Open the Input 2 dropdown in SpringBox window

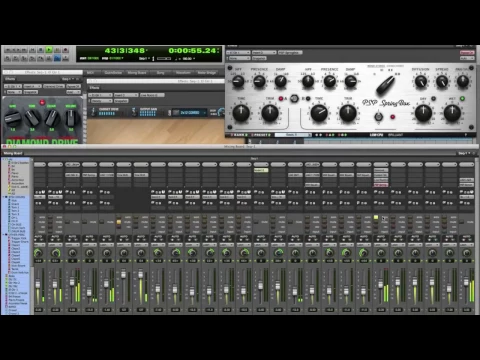pos(264,53)
